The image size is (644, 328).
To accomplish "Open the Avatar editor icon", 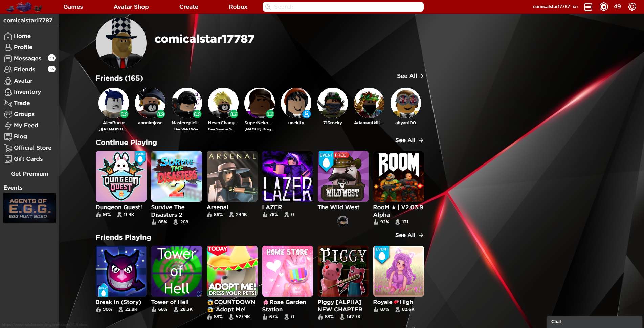I will 8,81.
